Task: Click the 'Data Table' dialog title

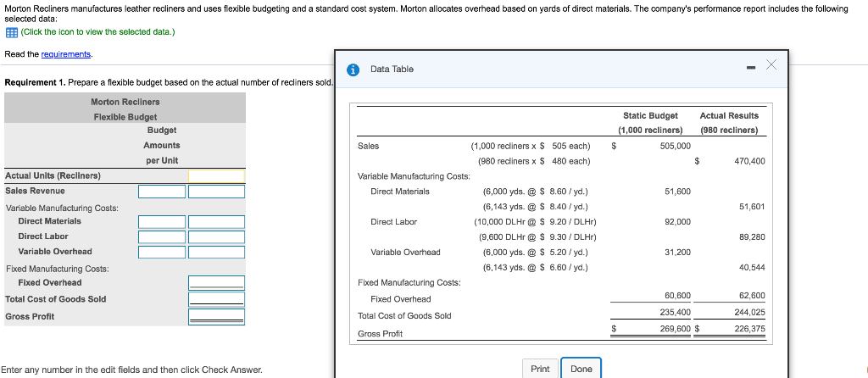Action: [x=392, y=69]
